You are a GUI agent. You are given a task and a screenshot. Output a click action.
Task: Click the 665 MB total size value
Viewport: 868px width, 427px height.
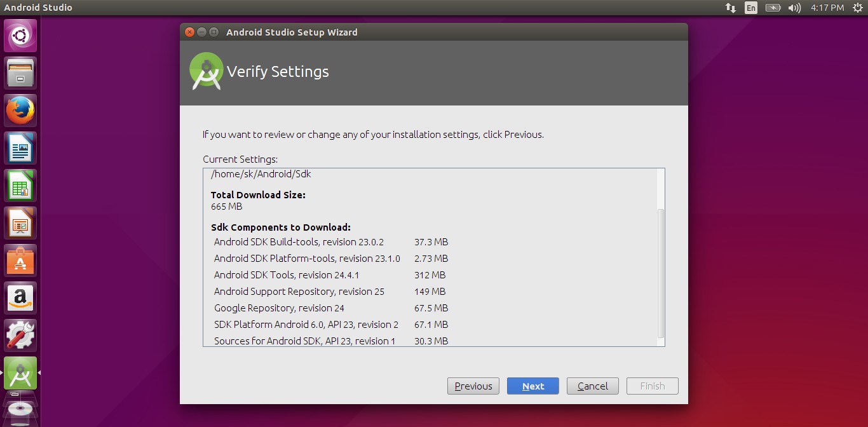point(226,207)
